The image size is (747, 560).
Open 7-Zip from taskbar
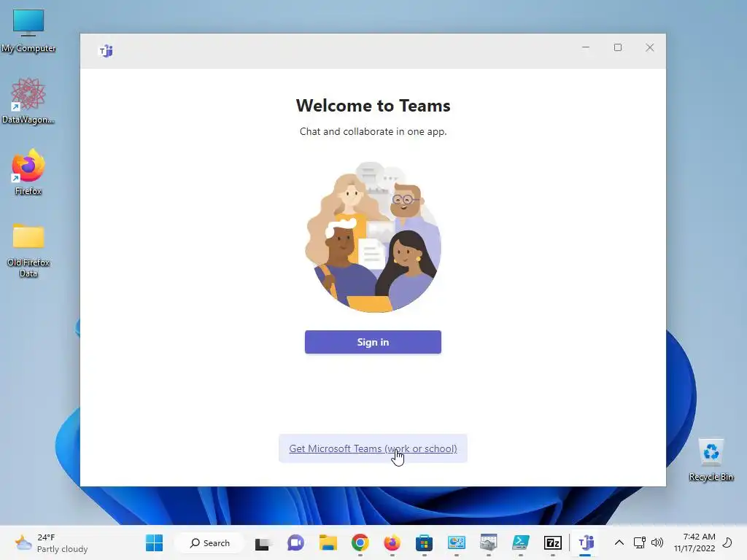pyautogui.click(x=553, y=542)
